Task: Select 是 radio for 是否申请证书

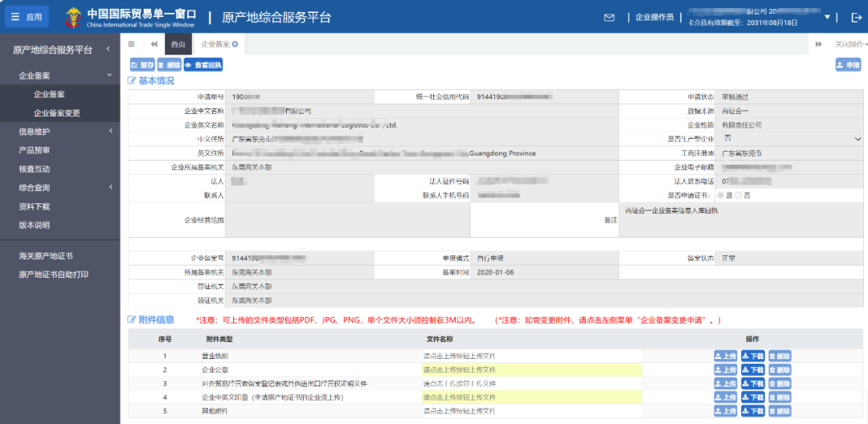Action: (x=721, y=195)
